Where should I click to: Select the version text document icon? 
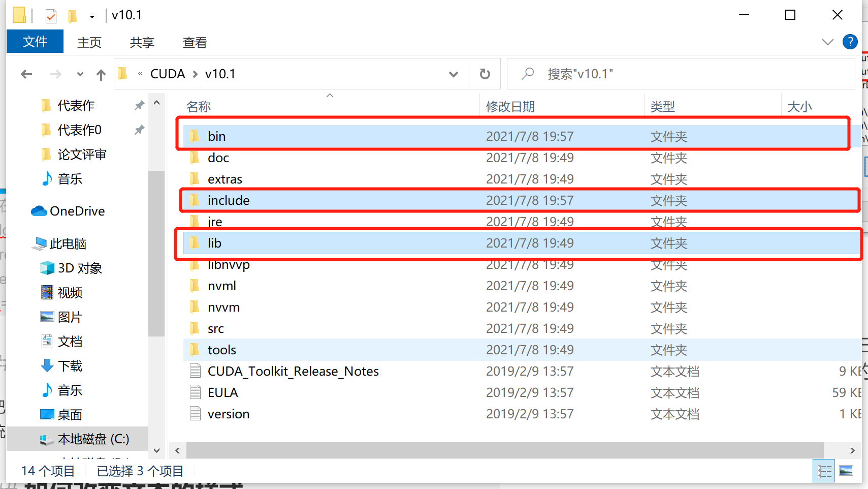[x=195, y=414]
